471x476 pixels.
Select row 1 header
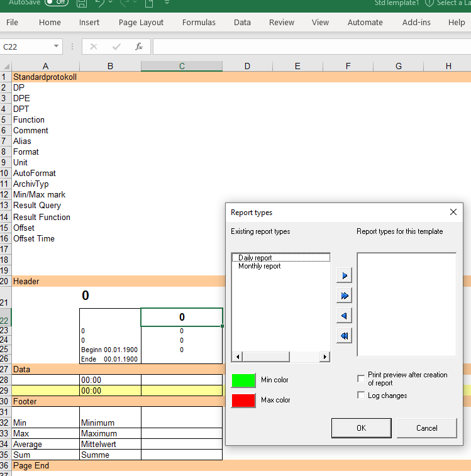point(6,77)
